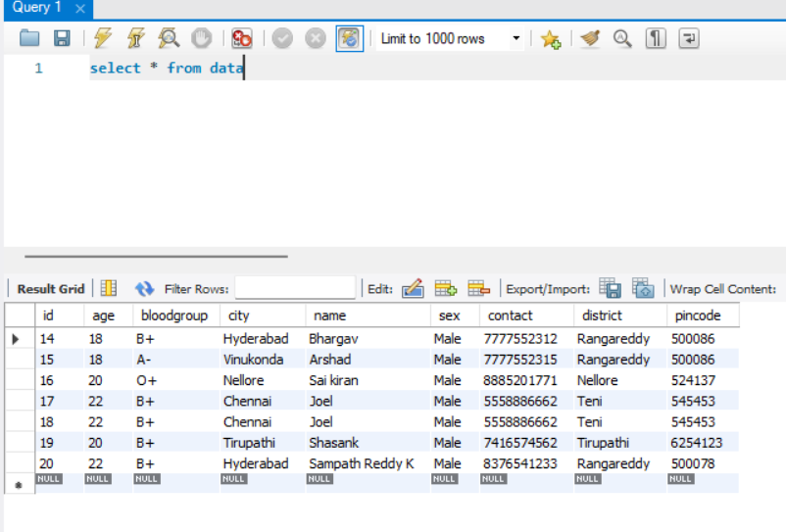Sort by the age column header

tap(108, 315)
